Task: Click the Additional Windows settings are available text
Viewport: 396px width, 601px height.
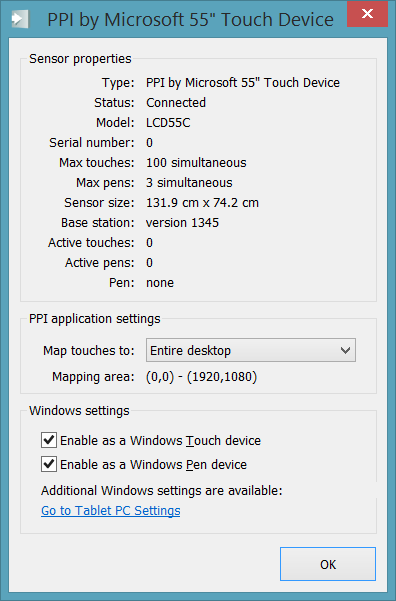Action: 162,491
